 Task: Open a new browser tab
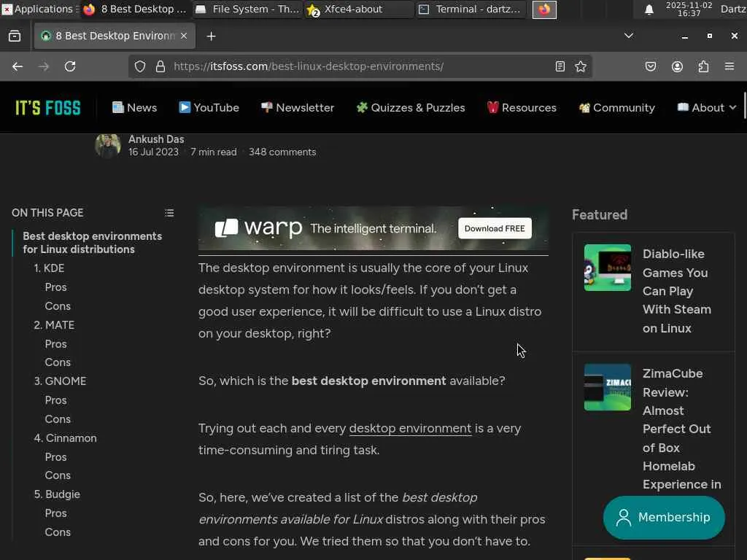(x=211, y=36)
